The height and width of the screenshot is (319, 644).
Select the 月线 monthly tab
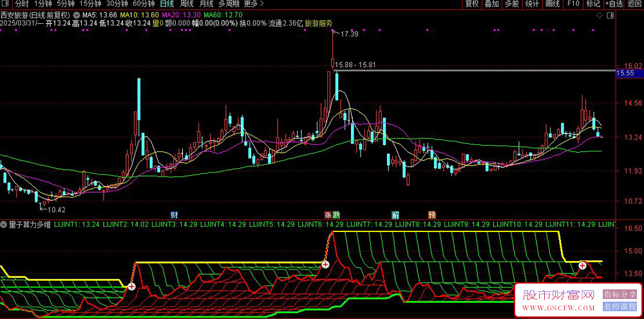tap(206, 4)
